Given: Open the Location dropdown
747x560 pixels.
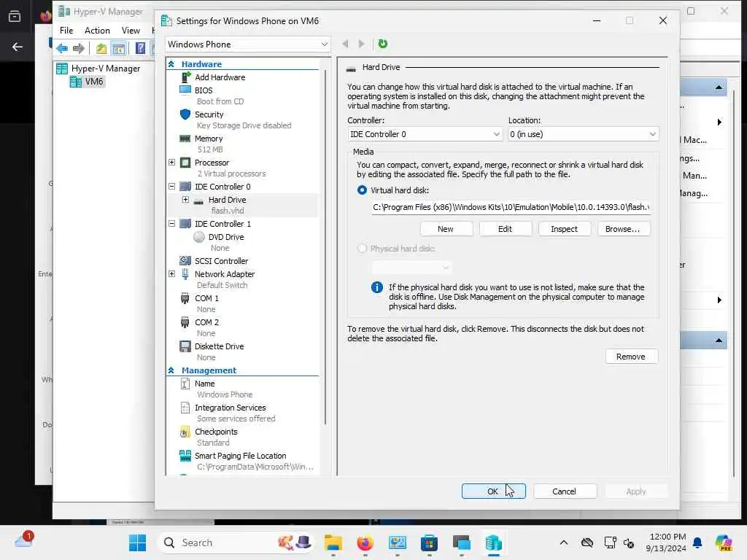Looking at the screenshot, I should (x=583, y=134).
